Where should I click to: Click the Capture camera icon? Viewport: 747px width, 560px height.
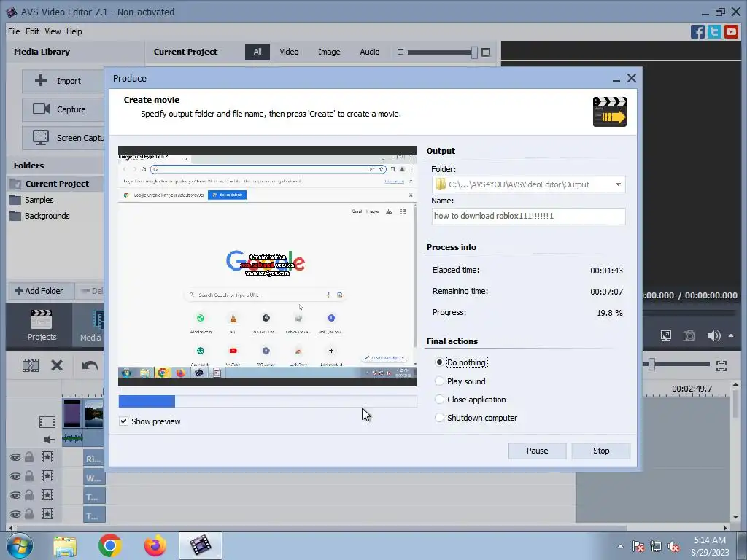(41, 109)
